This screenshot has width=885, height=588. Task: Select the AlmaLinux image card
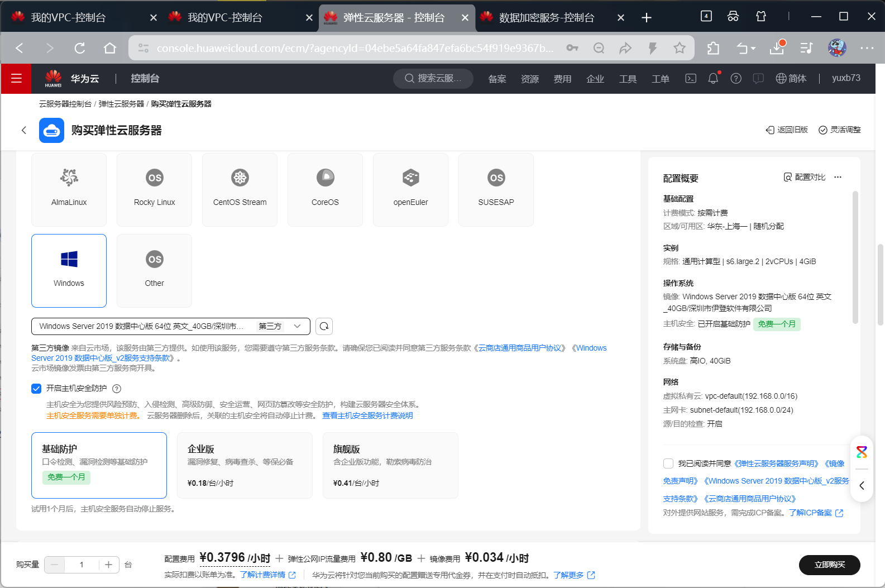[69, 190]
